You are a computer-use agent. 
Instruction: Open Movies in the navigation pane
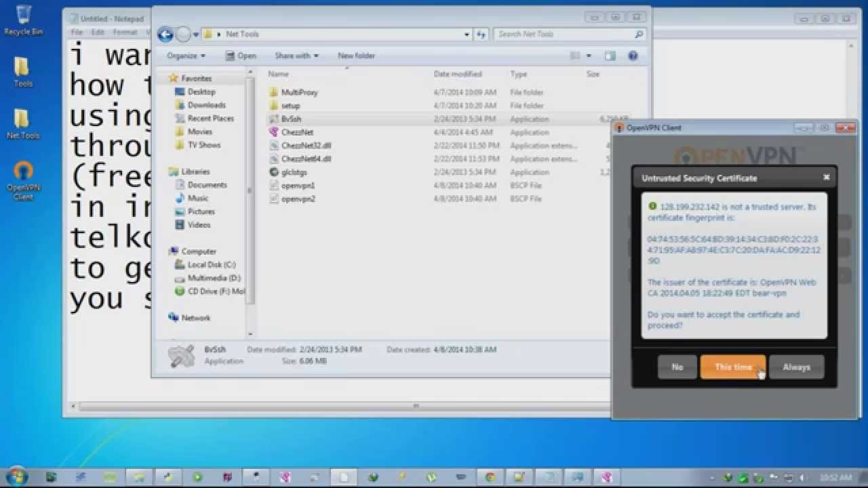(199, 131)
